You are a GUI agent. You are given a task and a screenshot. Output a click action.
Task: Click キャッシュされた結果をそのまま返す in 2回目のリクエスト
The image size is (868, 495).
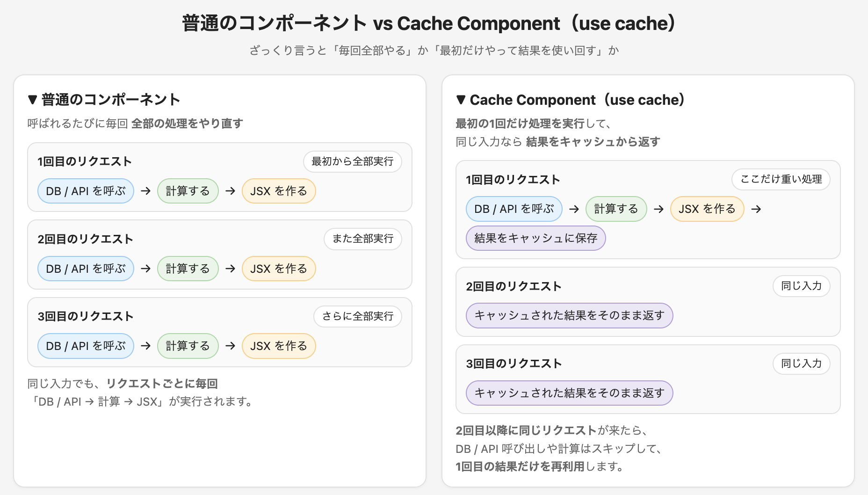tap(569, 315)
